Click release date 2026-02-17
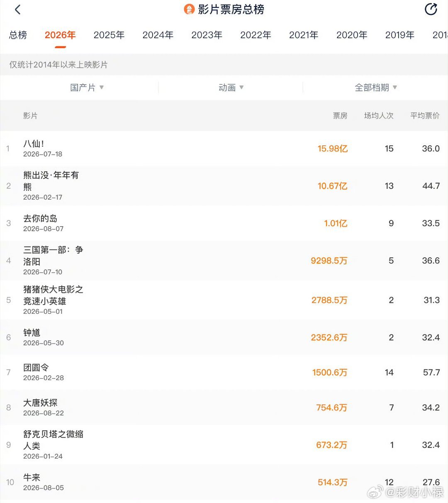Viewport: 448px width, 503px height. tap(43, 197)
